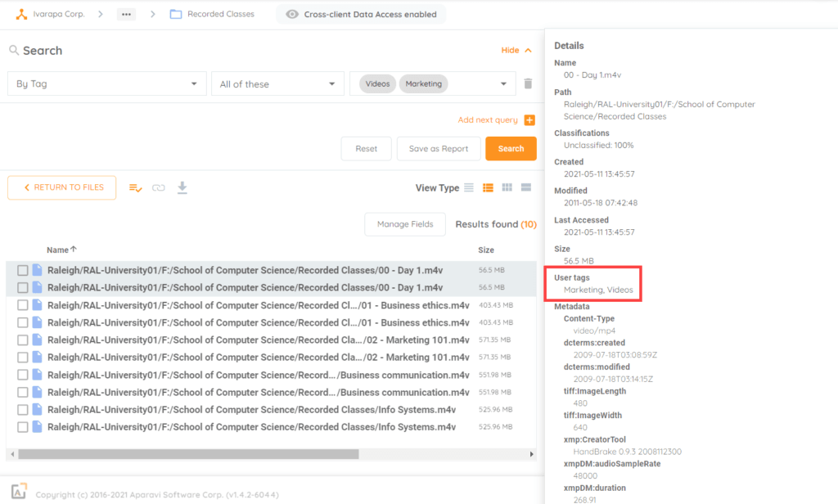Check the second 02 - Marketing 101.m4v checkbox

point(22,358)
